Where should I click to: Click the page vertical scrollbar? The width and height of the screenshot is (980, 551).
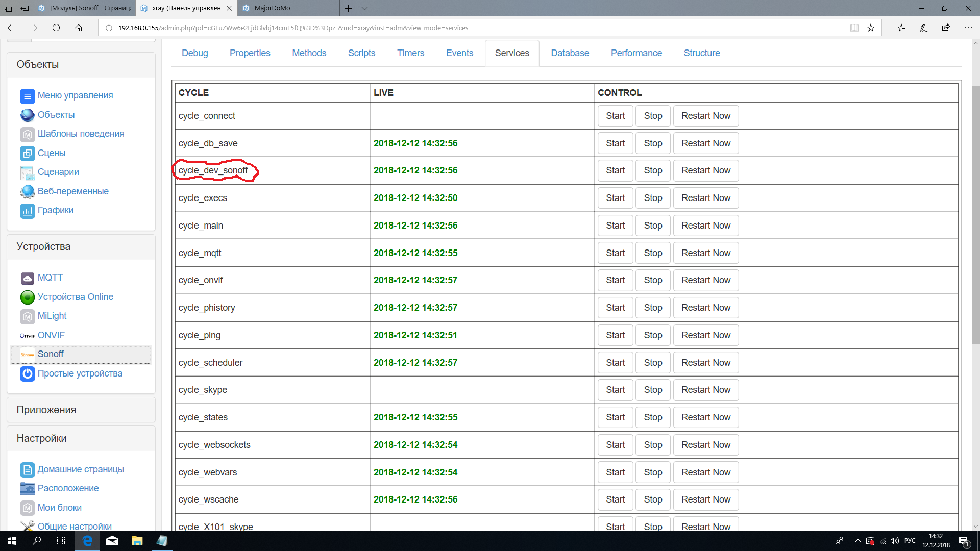[x=975, y=214]
